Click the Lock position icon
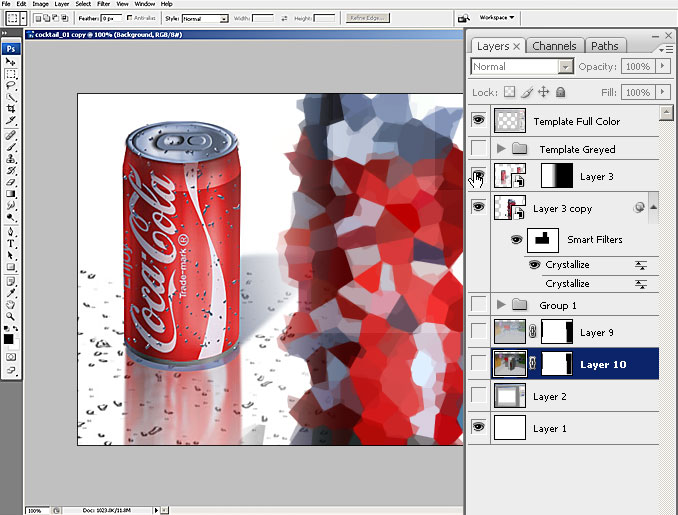 [544, 92]
